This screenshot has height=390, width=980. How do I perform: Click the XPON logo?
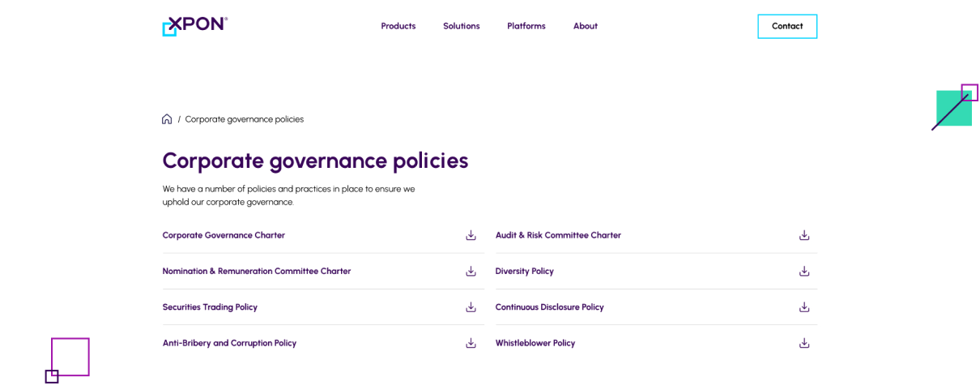pyautogui.click(x=194, y=26)
